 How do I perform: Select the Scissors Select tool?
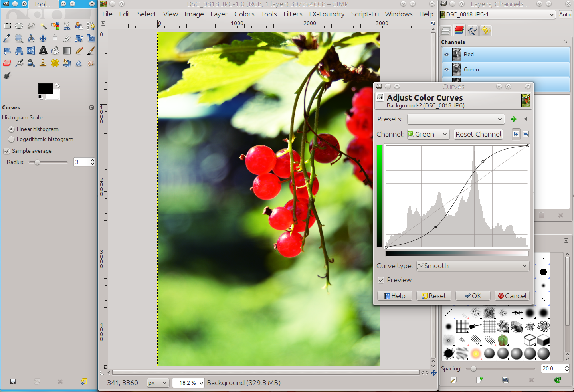point(67,26)
